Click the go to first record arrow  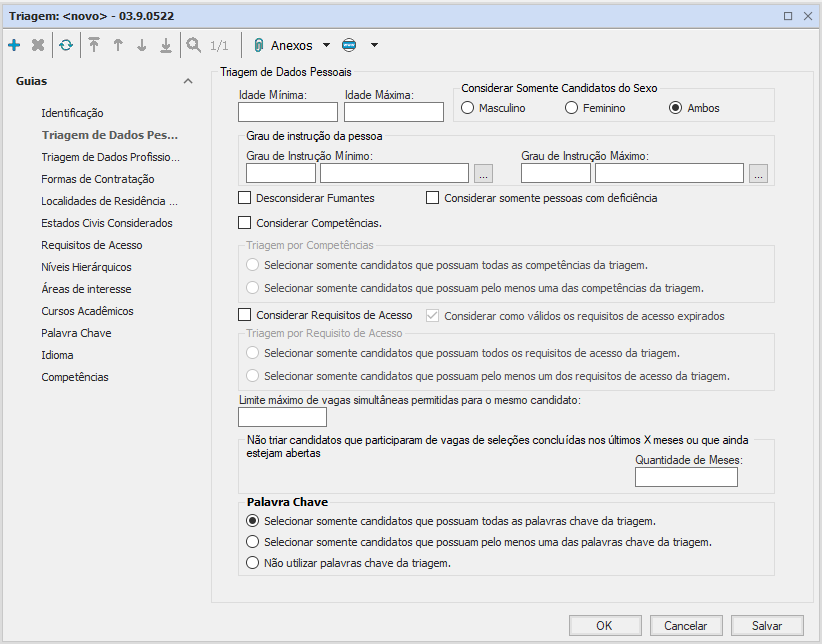tap(94, 45)
